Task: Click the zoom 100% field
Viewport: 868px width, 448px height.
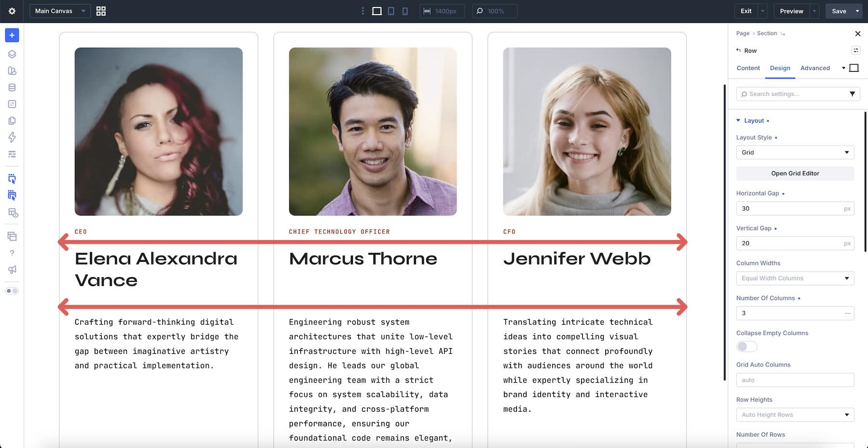Action: 495,11
